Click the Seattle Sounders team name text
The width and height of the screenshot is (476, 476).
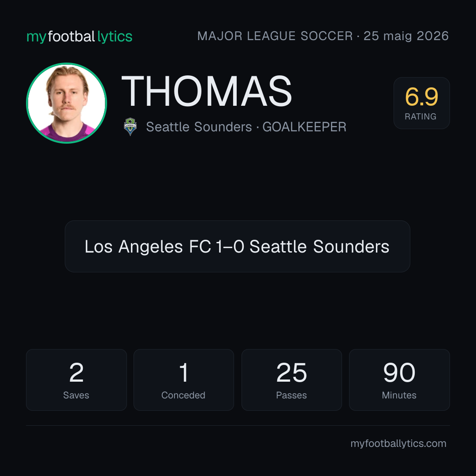coord(199,127)
